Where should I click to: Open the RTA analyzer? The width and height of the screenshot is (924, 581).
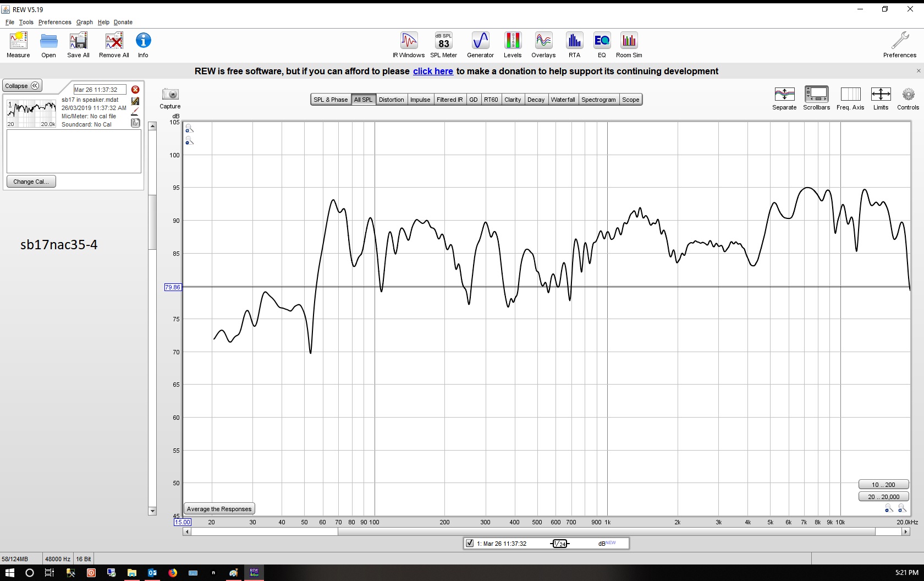(x=574, y=45)
